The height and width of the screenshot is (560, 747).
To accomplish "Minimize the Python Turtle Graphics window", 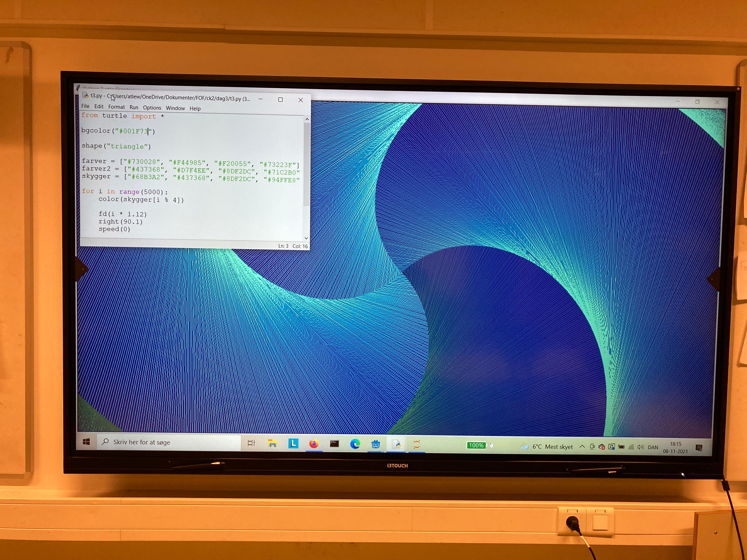I will tap(678, 101).
